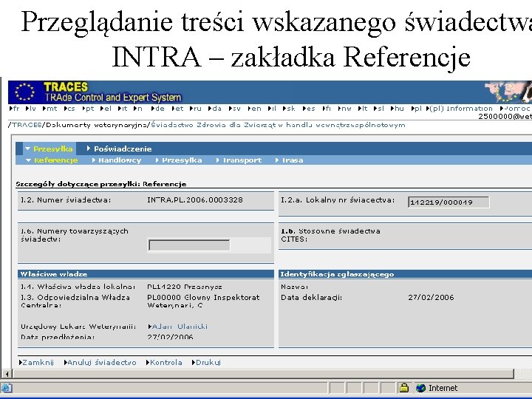Switch language to da
The height and width of the screenshot is (399, 532).
[x=215, y=109]
